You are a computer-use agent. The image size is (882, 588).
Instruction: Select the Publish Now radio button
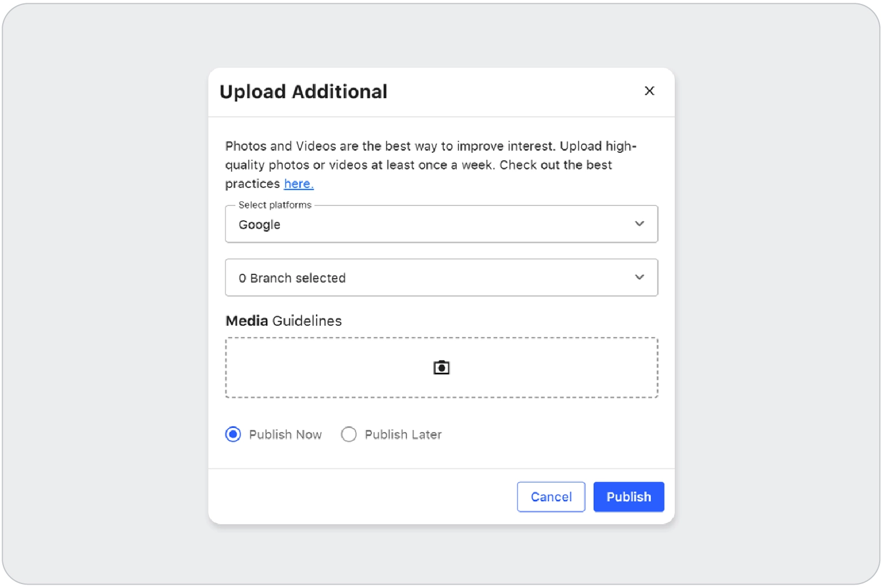[x=233, y=435]
